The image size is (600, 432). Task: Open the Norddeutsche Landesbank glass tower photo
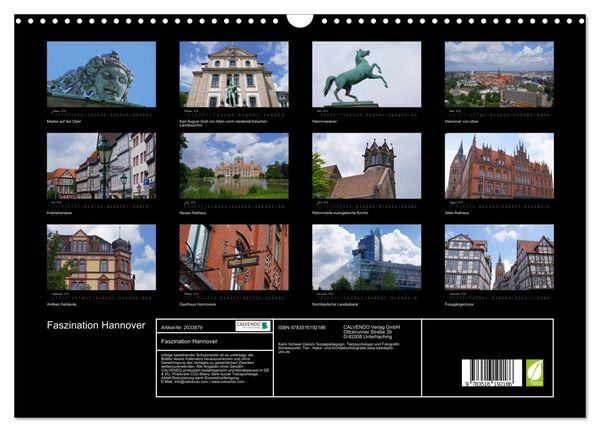367,257
